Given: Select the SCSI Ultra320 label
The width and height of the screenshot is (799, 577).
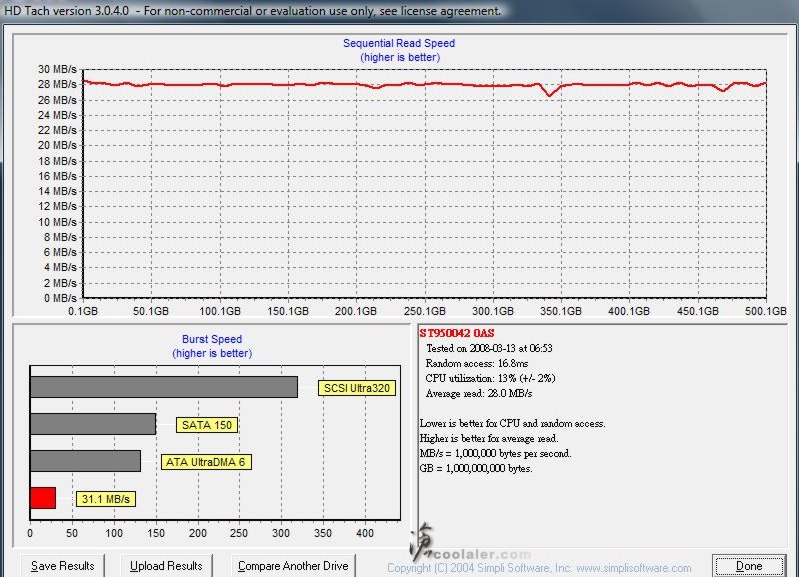Looking at the screenshot, I should [357, 388].
